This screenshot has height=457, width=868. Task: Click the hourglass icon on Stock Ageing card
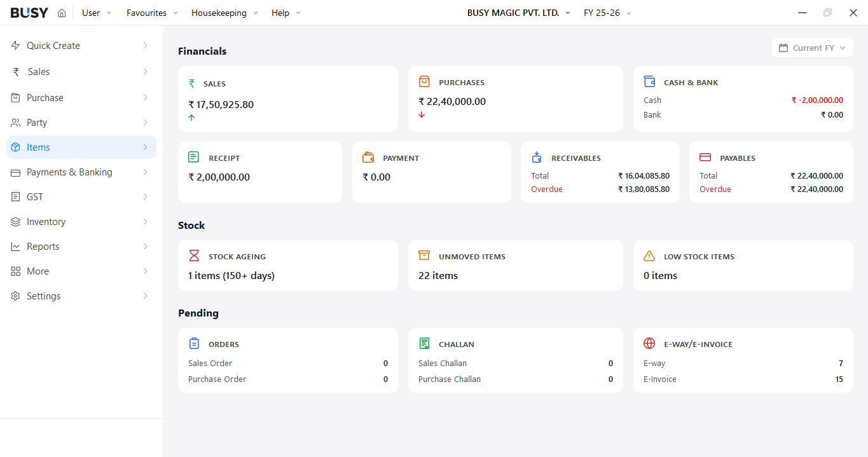coord(194,256)
